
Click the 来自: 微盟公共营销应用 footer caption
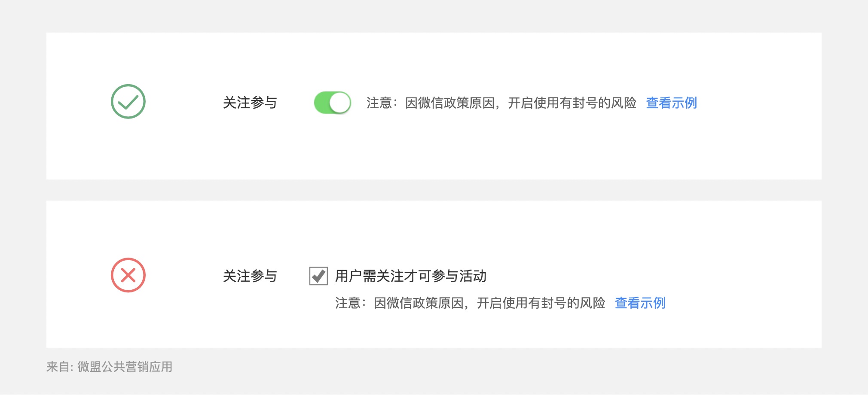(x=109, y=367)
